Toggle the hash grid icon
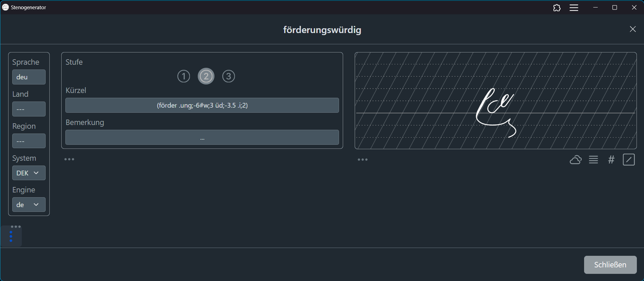Image resolution: width=644 pixels, height=281 pixels. [x=611, y=160]
